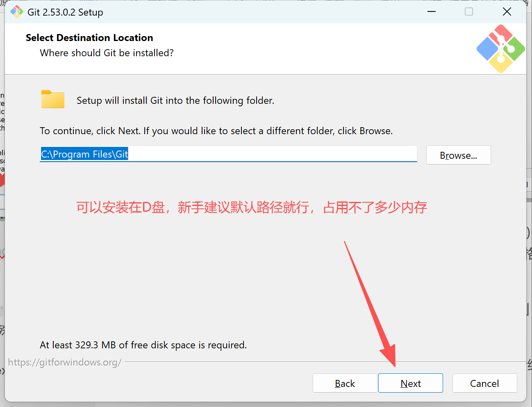
Task: Maximize the Git Setup window
Action: [469, 11]
